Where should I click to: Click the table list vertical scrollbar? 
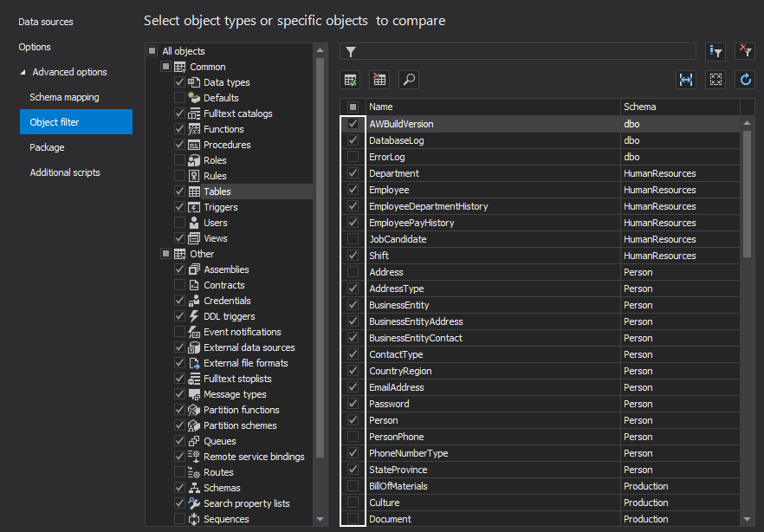(747, 191)
